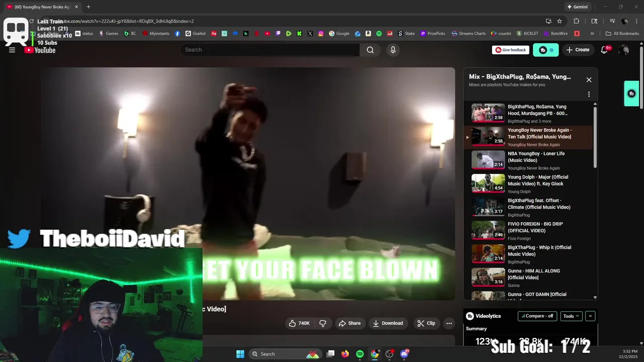Viewport: 644px width, 362px height.
Task: Open Spotify from the taskbar
Action: [x=360, y=354]
